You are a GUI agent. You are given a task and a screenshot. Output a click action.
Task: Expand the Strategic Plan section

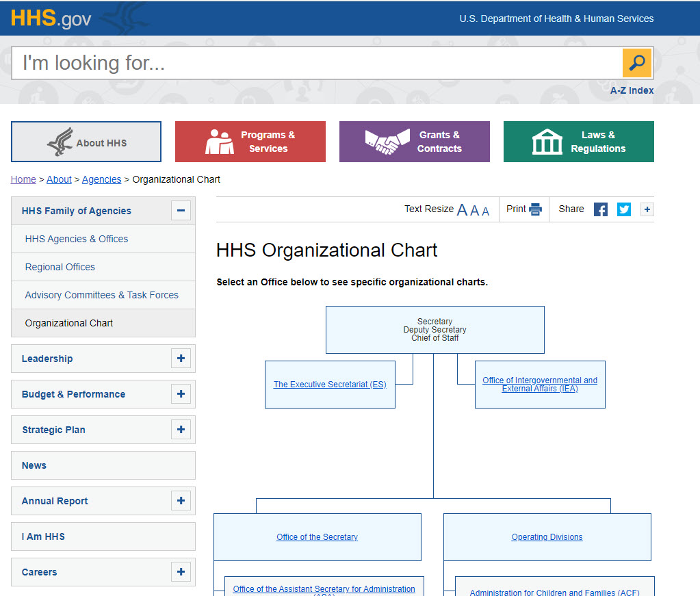point(181,430)
